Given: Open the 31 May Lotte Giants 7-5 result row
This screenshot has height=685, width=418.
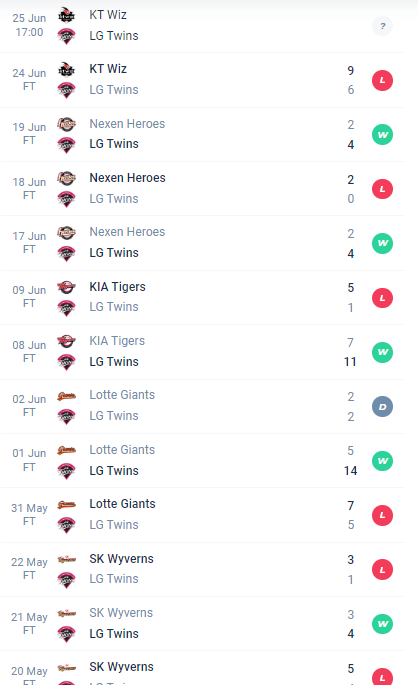Looking at the screenshot, I should [x=202, y=515].
